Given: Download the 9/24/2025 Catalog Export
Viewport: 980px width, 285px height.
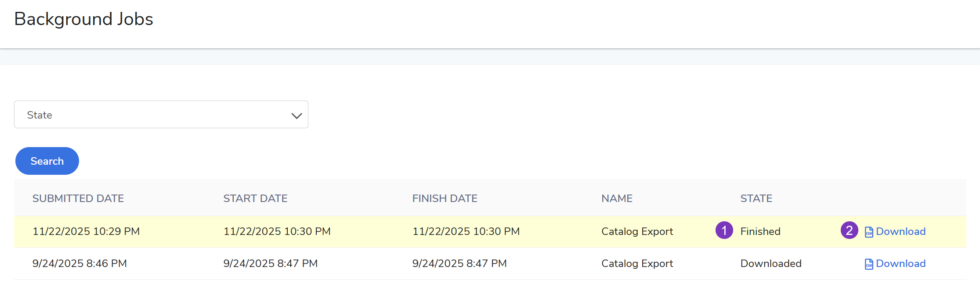Looking at the screenshot, I should [900, 263].
